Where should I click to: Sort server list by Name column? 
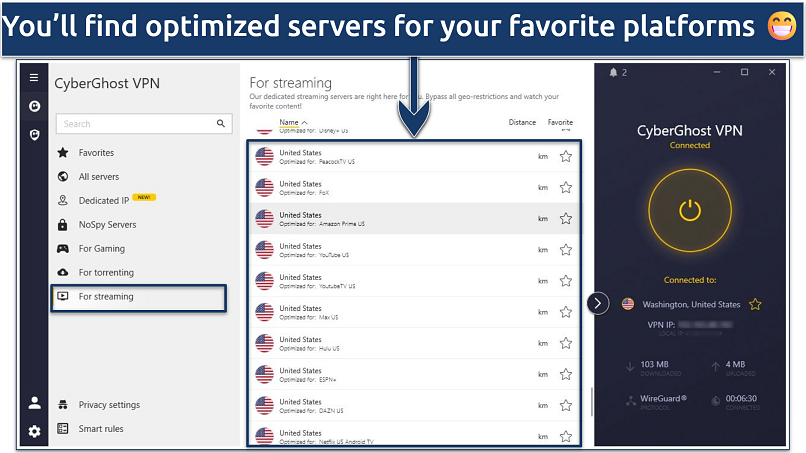coord(293,122)
